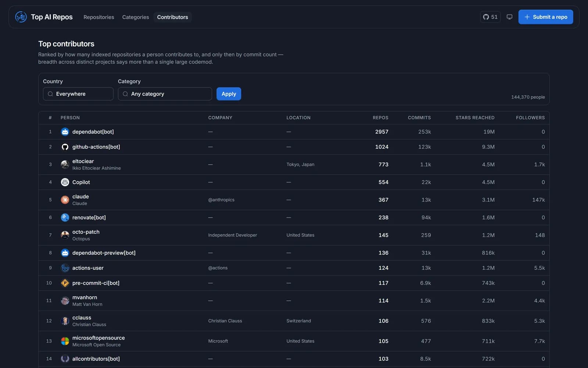Click the dependabot[bot] avatar icon
588x368 pixels.
(65, 132)
